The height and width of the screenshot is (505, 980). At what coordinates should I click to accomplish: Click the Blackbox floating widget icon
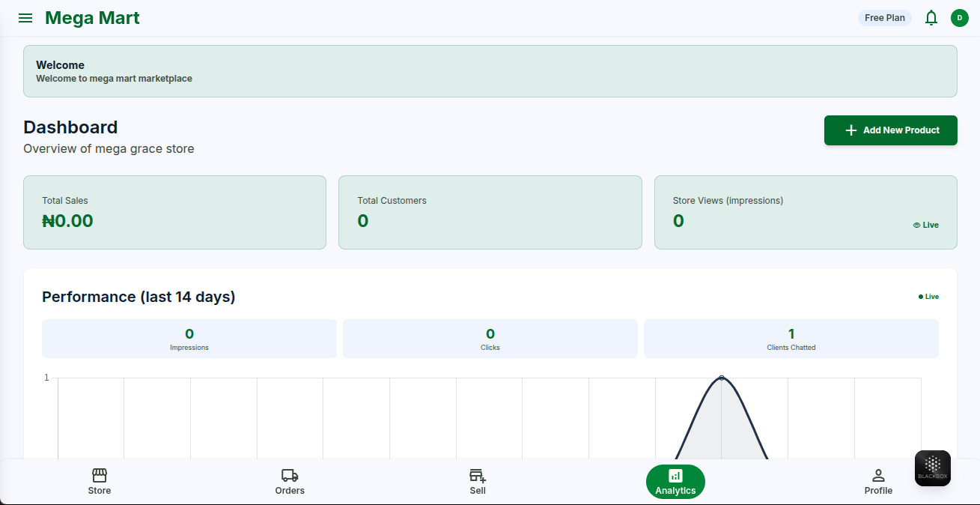click(933, 468)
